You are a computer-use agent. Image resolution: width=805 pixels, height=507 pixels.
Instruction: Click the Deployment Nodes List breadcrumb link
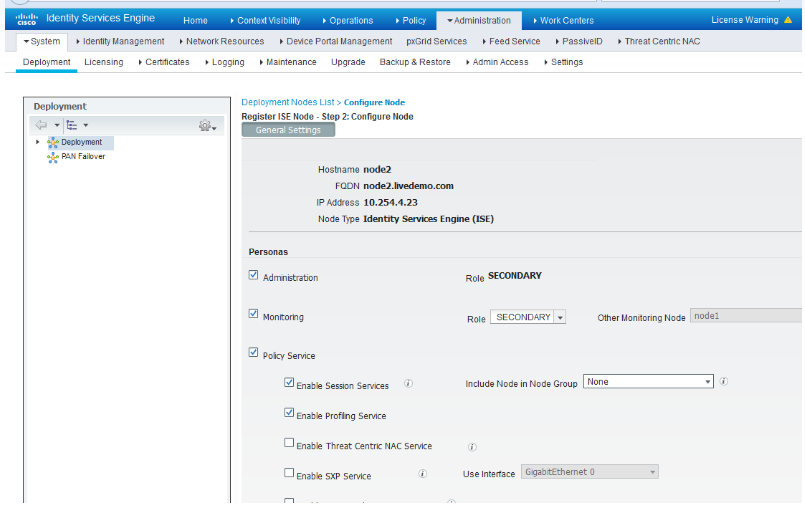(288, 102)
